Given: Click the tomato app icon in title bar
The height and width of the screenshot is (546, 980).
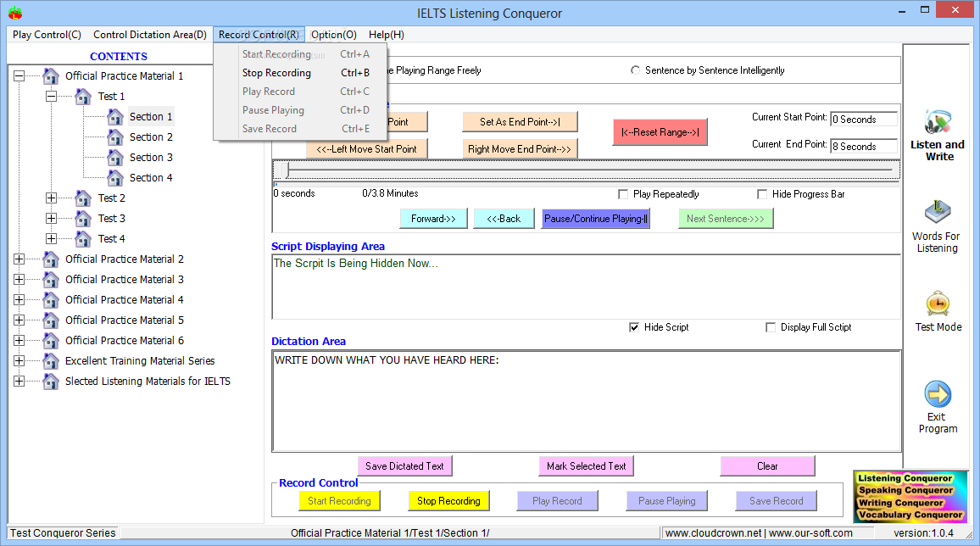Looking at the screenshot, I should (15, 13).
